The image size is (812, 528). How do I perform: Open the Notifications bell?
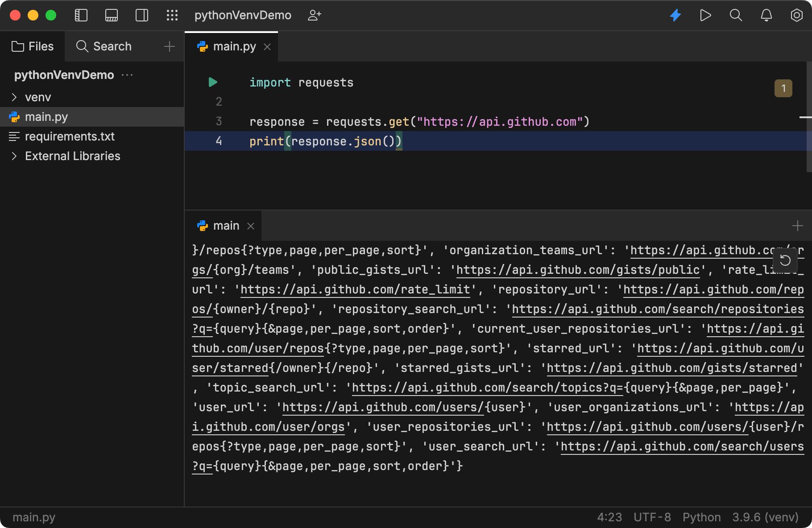point(766,15)
